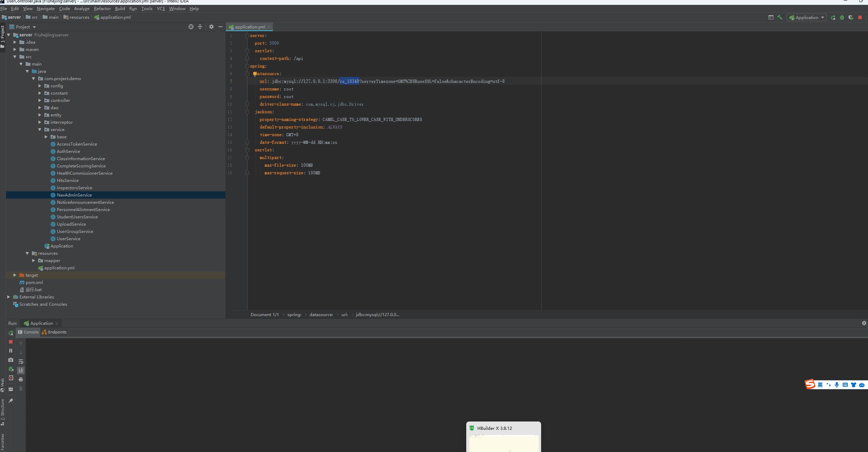Toggle the Pin Tab icon in Run panel
Image resolution: width=868 pixels, height=452 pixels.
pos(11,401)
